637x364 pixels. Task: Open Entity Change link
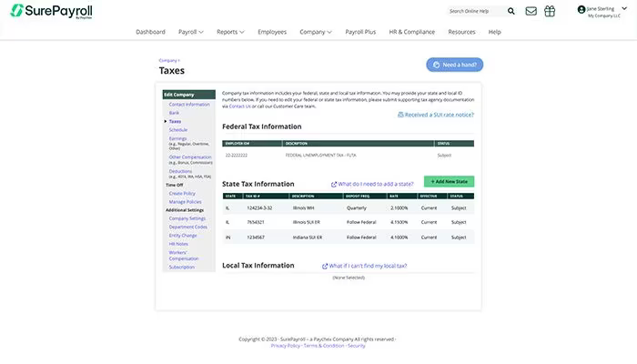click(183, 236)
